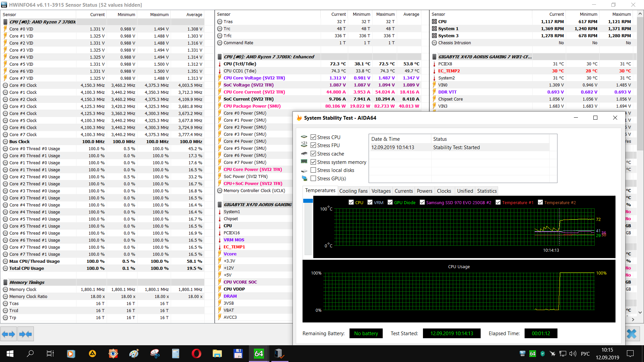Uncheck the Stress CPU checkbox
644x362 pixels.
(313, 137)
